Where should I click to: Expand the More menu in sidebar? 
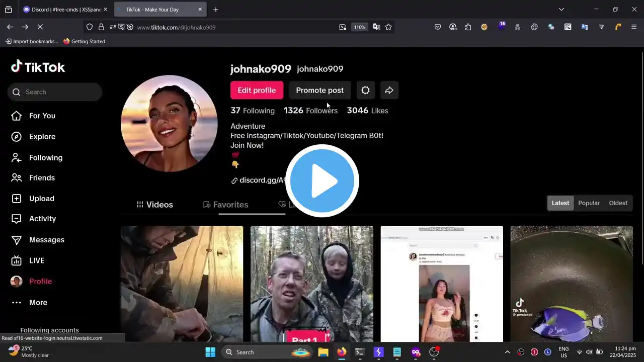click(30, 303)
